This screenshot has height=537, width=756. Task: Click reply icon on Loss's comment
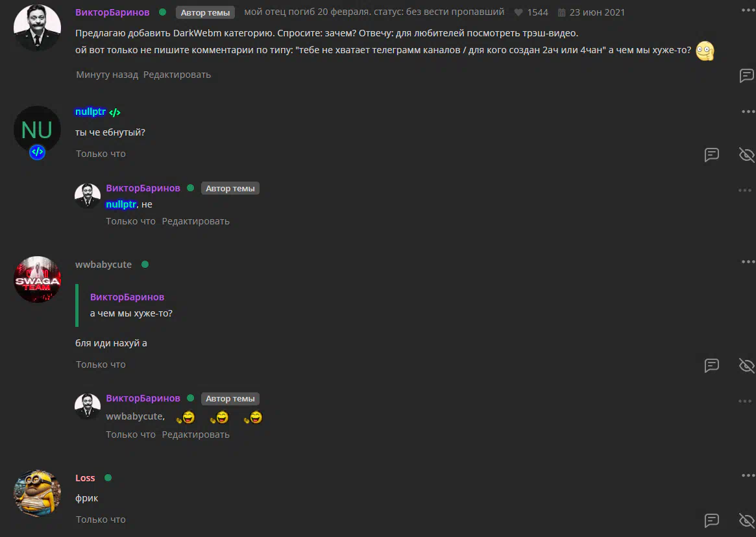point(712,520)
